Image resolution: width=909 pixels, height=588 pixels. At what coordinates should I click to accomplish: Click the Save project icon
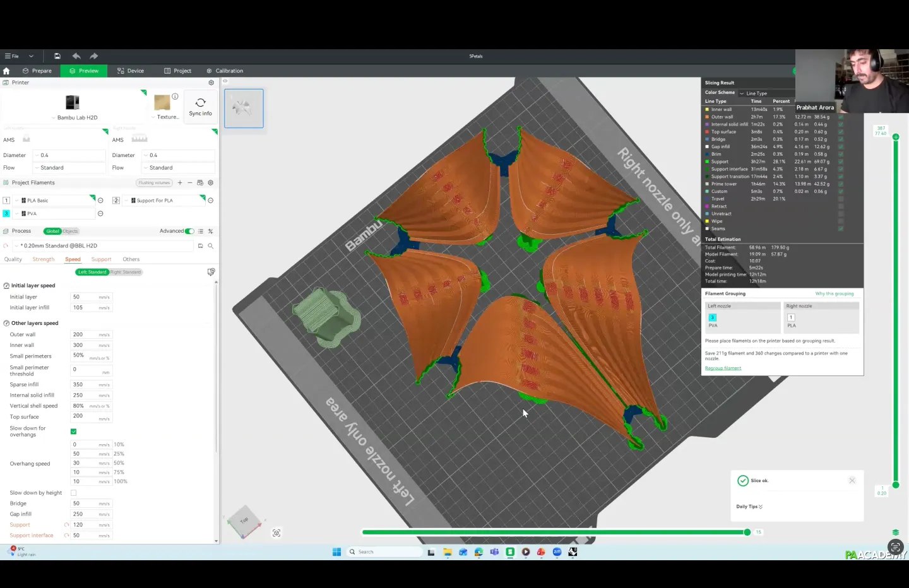tap(57, 56)
